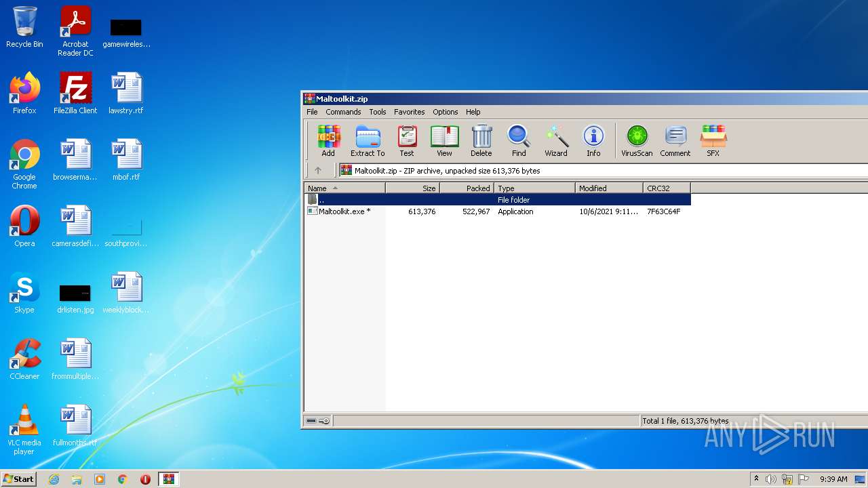Open the Commands menu

pyautogui.click(x=343, y=112)
